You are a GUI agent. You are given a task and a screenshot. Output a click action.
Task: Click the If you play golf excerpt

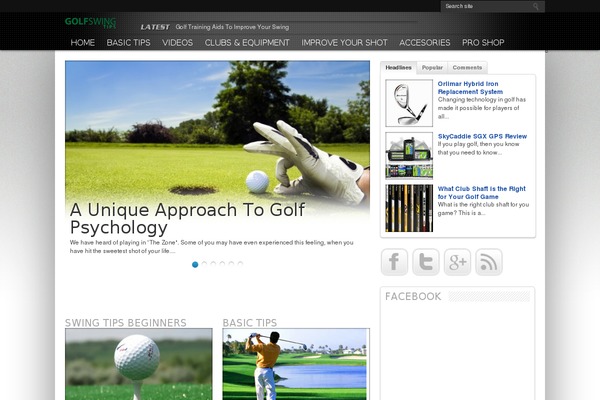click(479, 148)
